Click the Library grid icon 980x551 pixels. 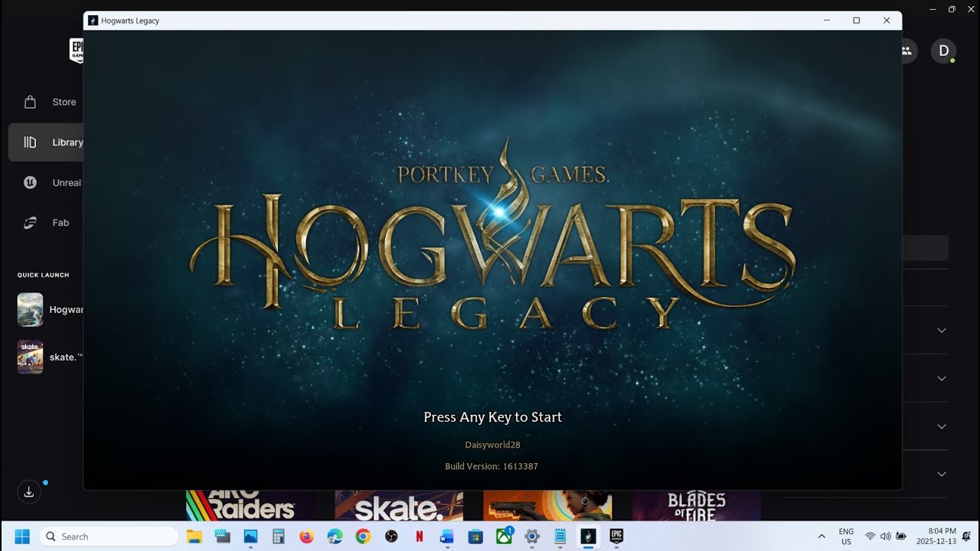point(30,142)
